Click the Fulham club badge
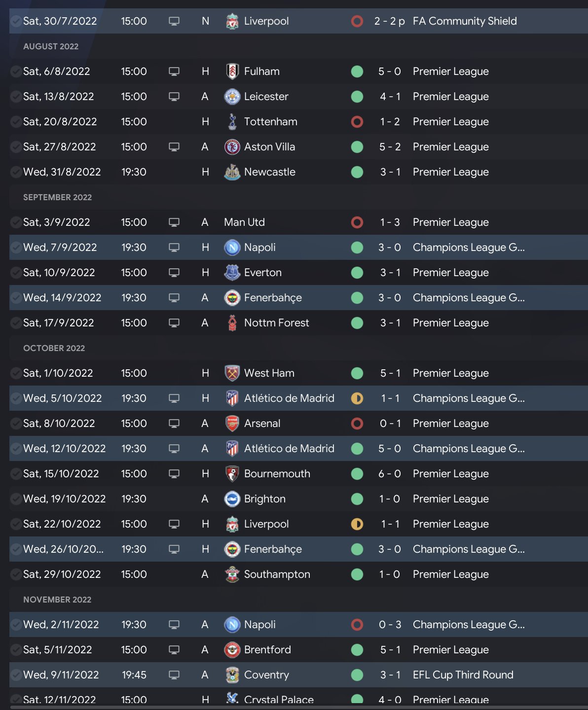This screenshot has width=588, height=710. click(232, 71)
